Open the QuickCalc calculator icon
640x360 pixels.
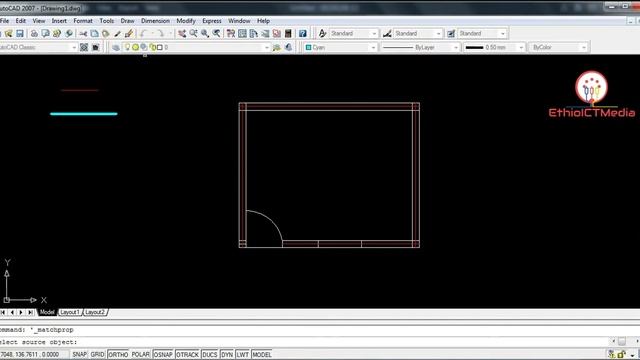288,33
